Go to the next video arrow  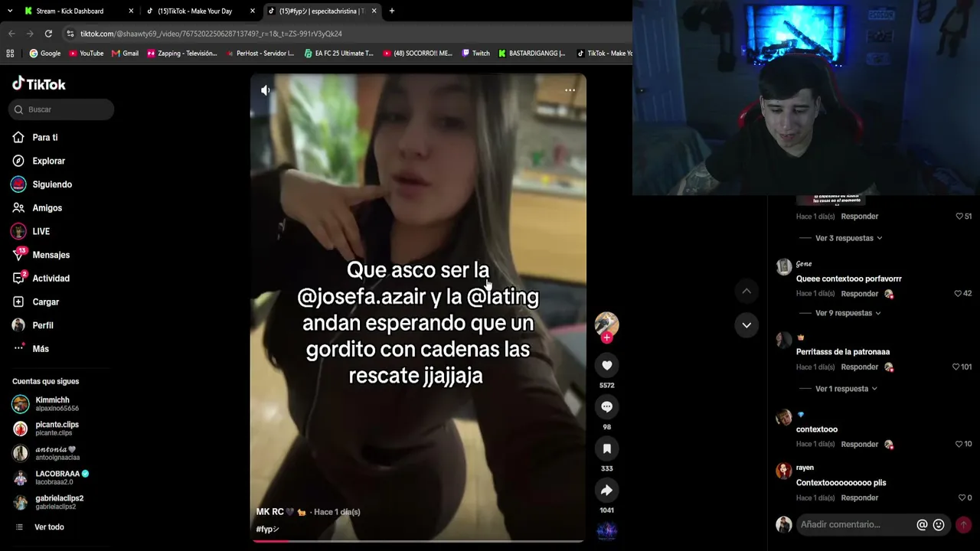tap(746, 325)
